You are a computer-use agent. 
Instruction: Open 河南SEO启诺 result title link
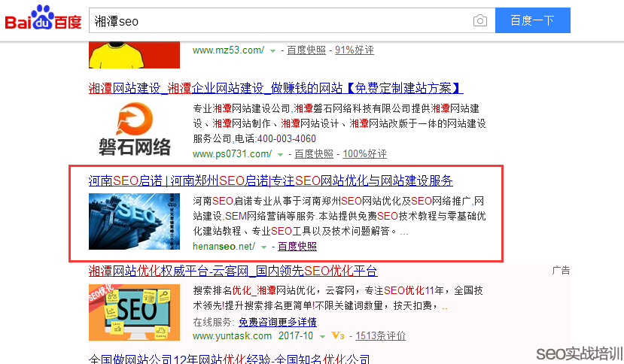click(x=271, y=181)
